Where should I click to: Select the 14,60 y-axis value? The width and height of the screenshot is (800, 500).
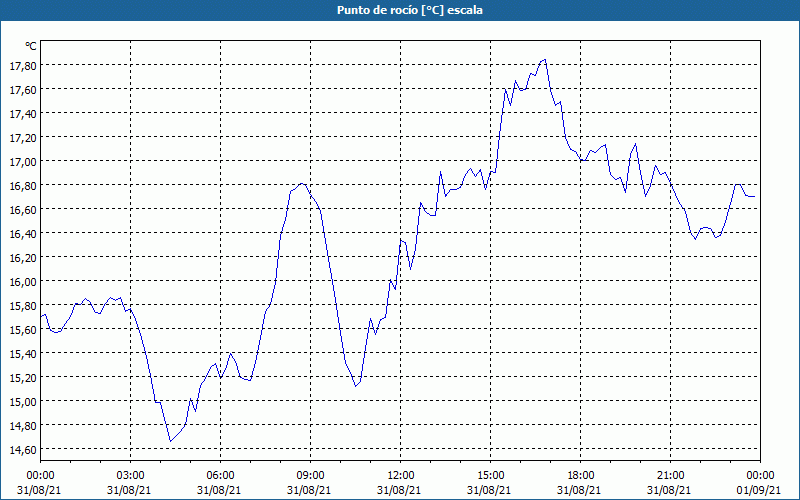click(23, 449)
